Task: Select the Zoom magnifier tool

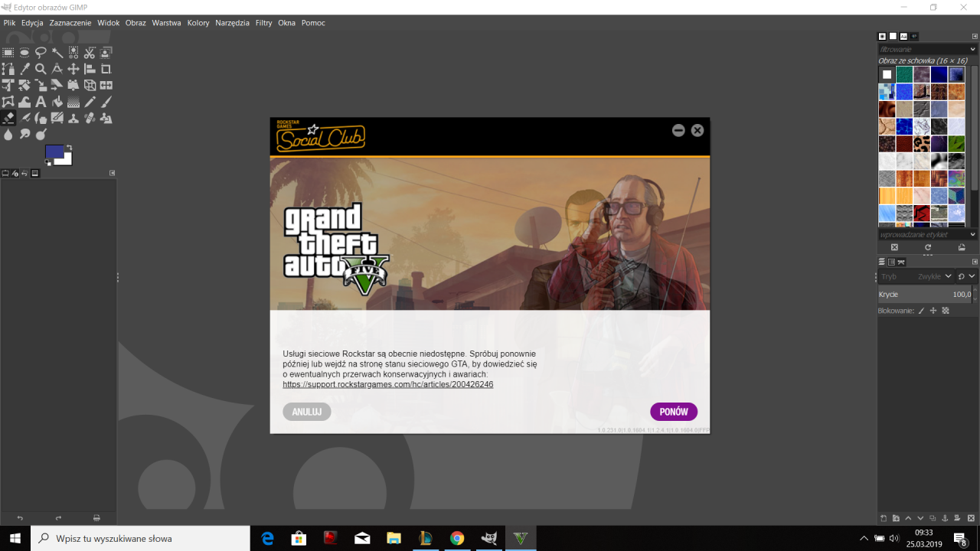Action: (x=41, y=69)
